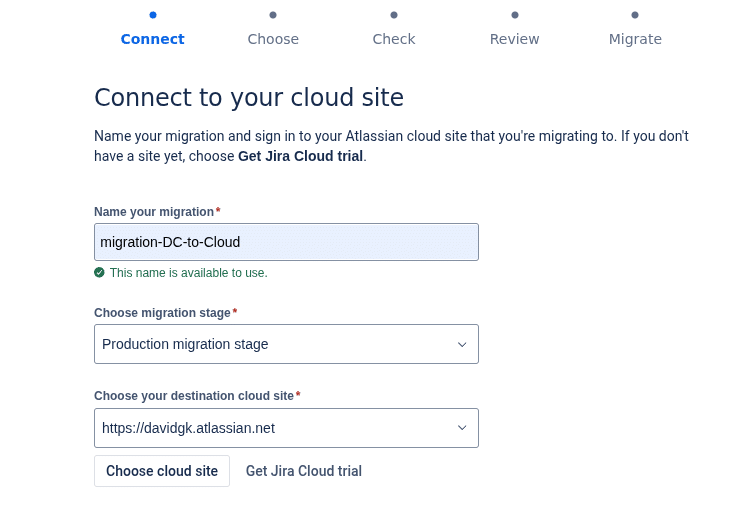Click the blue dot above Connect
Screen dimensions: 734x505
tap(153, 15)
